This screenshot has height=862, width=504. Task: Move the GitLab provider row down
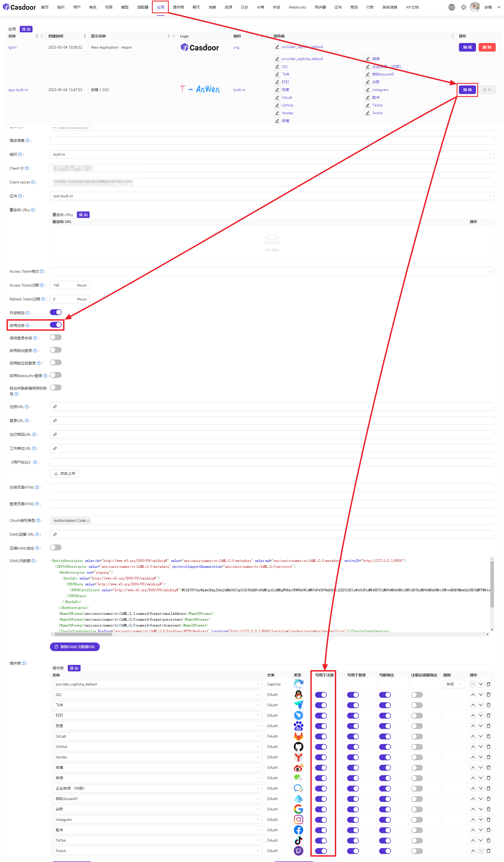(x=481, y=736)
